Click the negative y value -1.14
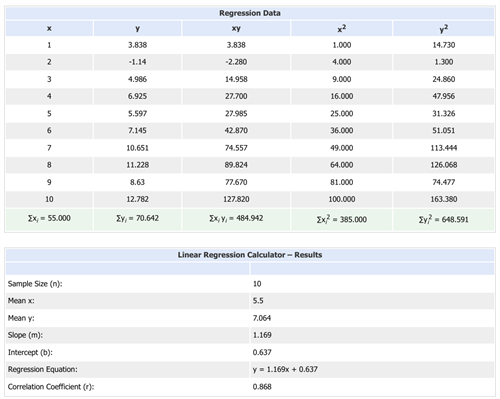This screenshot has width=500, height=399. tap(137, 62)
